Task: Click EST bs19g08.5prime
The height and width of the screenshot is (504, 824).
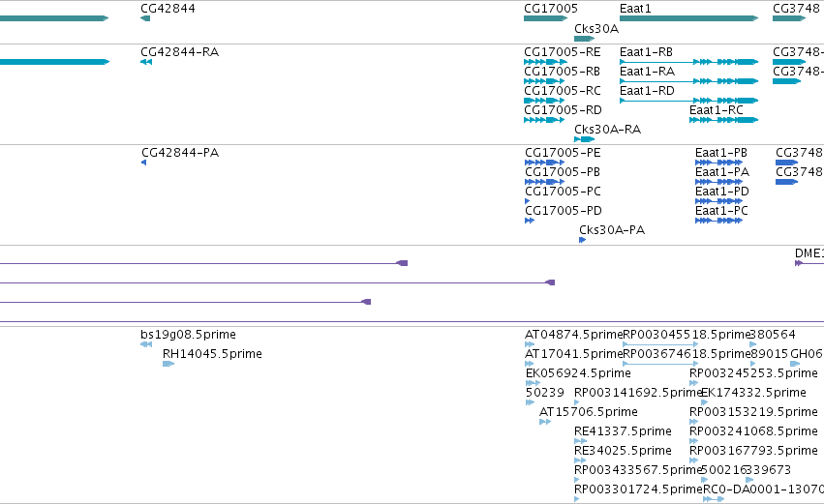Action: [188, 335]
